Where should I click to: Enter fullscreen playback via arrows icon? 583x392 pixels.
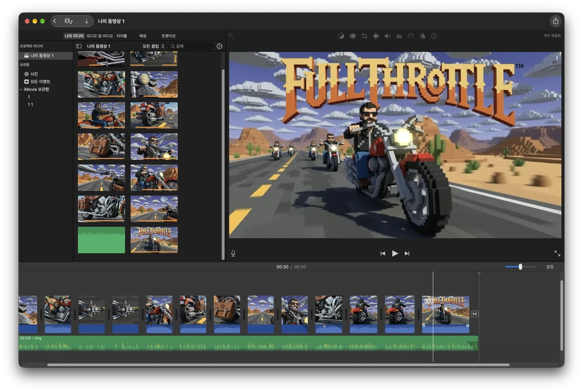[x=557, y=253]
